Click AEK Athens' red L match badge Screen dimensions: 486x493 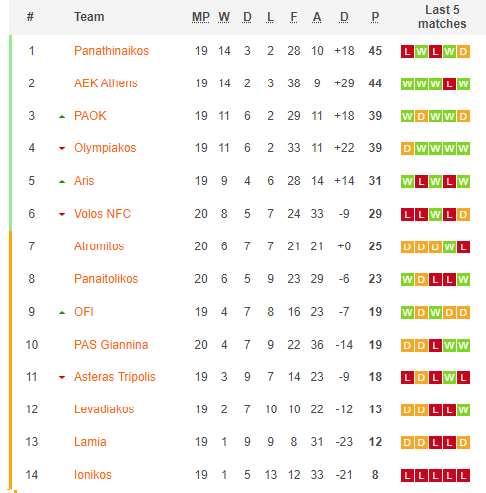[x=449, y=84]
